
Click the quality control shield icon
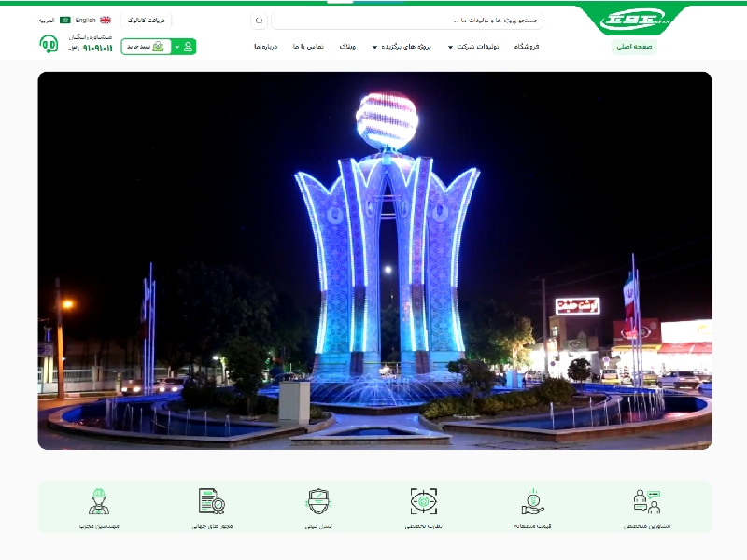point(318,501)
